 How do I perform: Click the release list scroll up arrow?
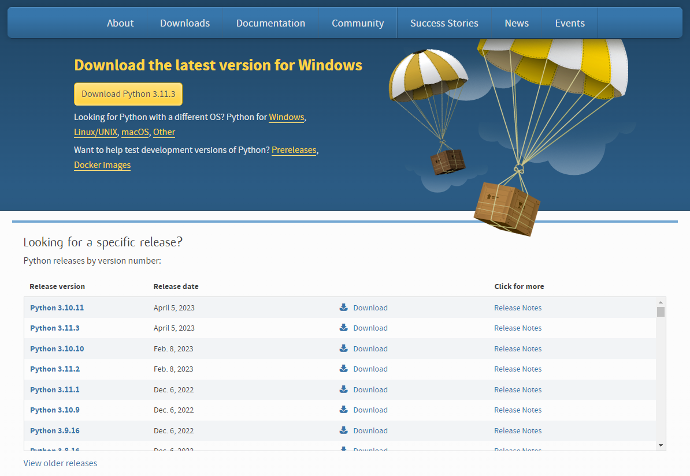point(661,303)
